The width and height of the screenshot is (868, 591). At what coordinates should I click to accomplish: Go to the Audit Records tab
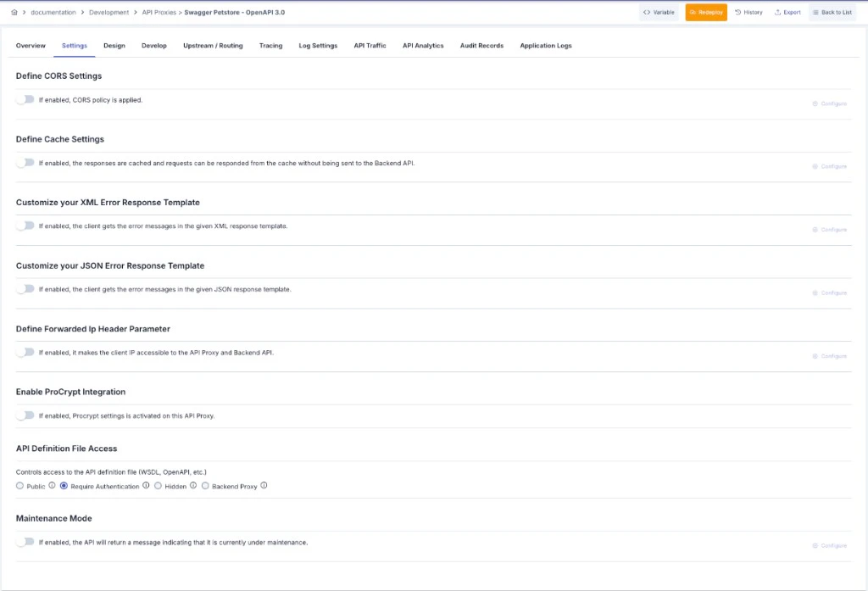481,46
